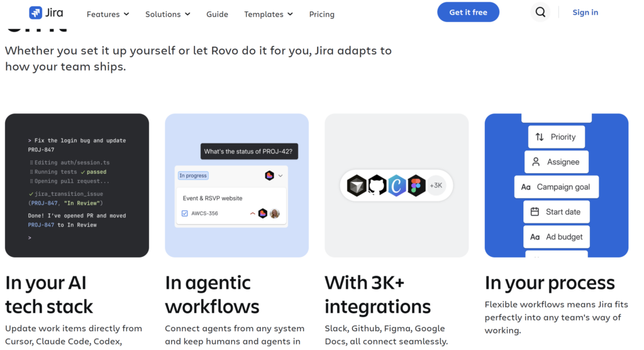The image size is (644, 350).
Task: Click the Assignee person icon
Action: coord(536,162)
